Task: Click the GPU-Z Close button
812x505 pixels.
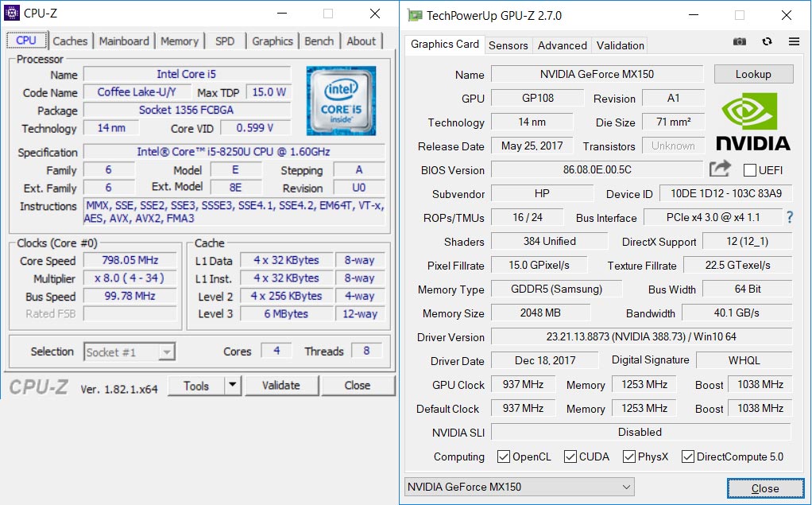Action: [765, 488]
